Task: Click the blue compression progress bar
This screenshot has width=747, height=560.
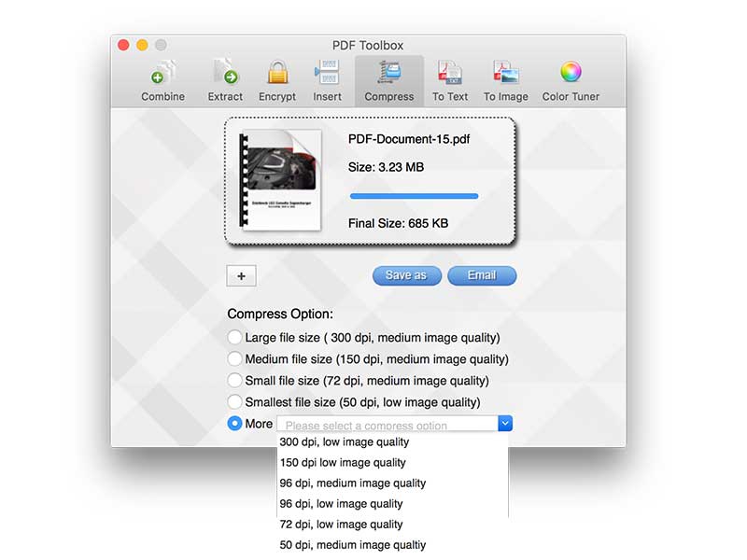Action: (414, 196)
